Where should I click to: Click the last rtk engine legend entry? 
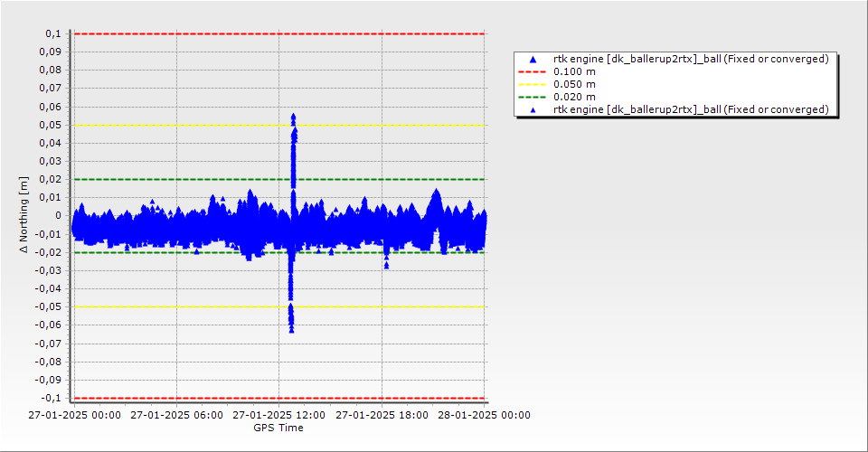tap(691, 109)
